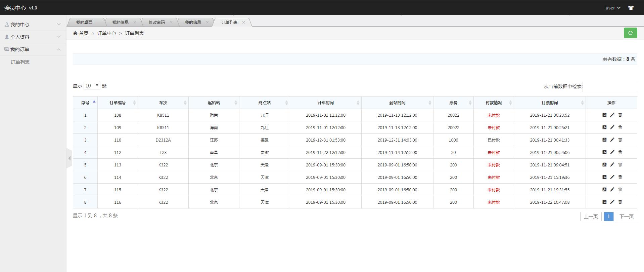644x272 pixels.
Task: Go to 首页 breadcrumb link
Action: tap(84, 33)
